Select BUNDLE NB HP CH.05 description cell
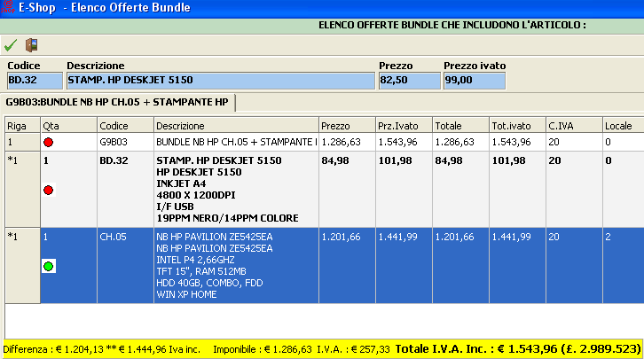 pos(236,142)
